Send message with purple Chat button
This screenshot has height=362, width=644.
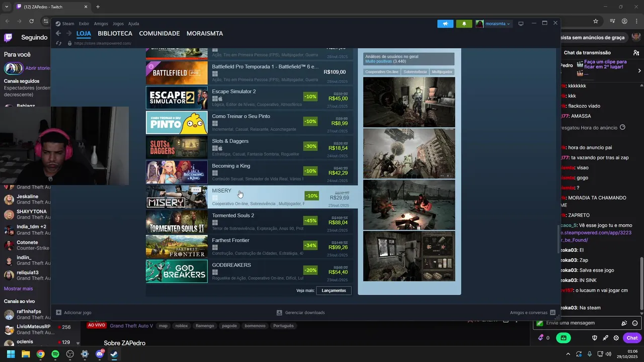click(x=632, y=338)
